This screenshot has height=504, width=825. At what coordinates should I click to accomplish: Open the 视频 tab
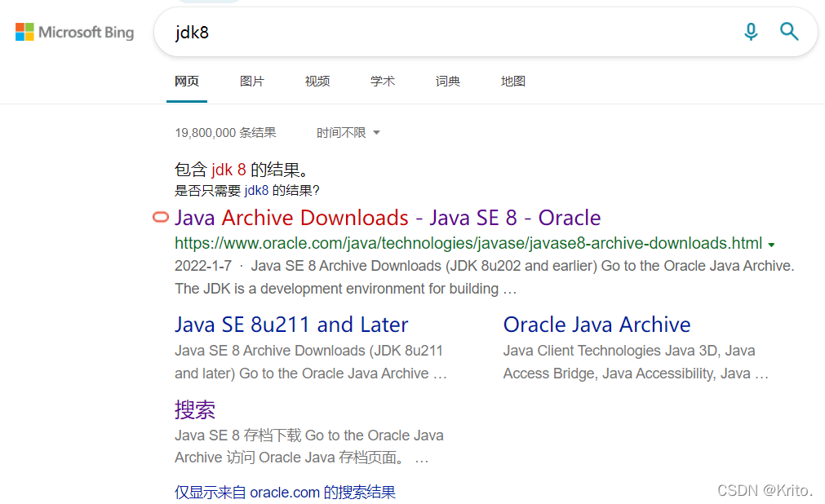pos(317,82)
